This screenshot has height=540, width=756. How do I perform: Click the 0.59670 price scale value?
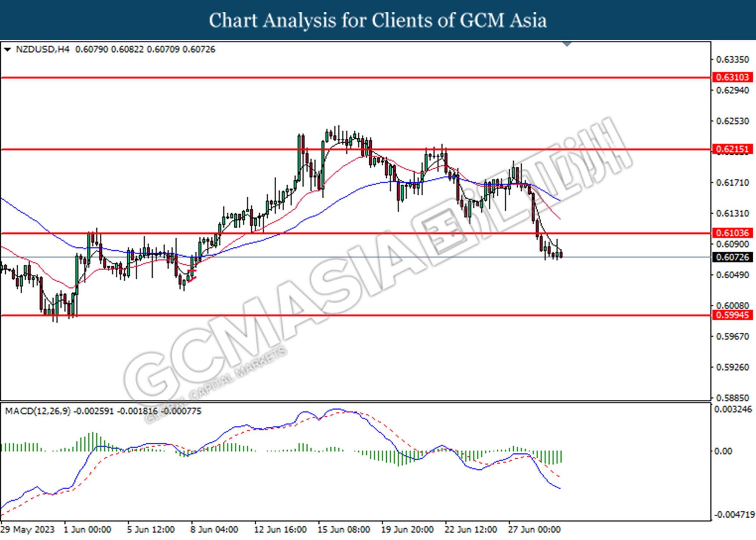coord(732,337)
